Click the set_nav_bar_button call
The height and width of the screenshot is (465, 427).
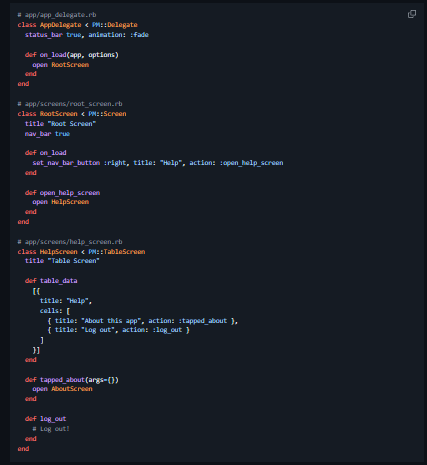click(66, 163)
